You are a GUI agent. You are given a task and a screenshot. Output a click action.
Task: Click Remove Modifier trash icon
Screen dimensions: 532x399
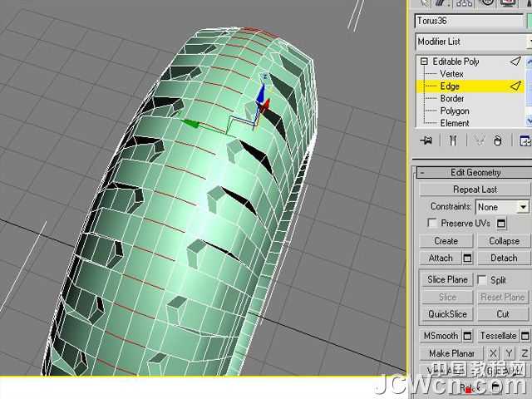(x=498, y=140)
